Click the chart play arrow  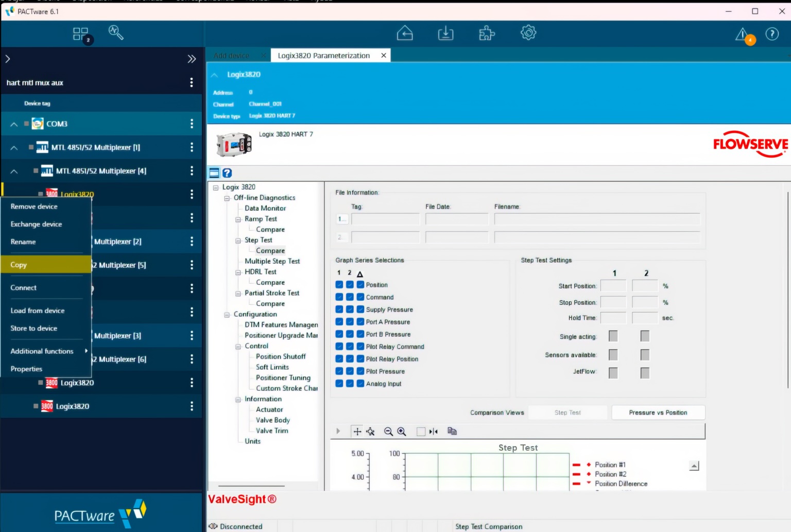338,431
